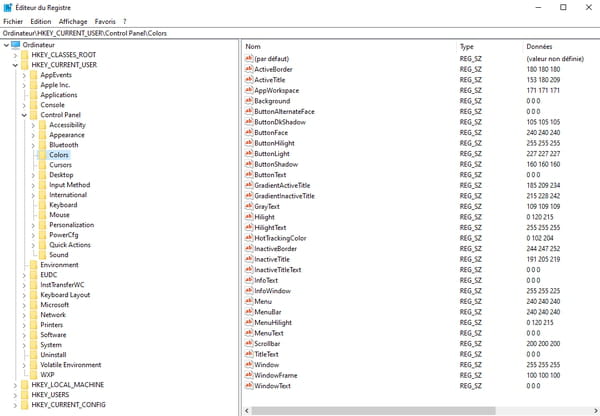Select the Keyboard Layout key
This screenshot has width=600, height=416.
pos(65,295)
